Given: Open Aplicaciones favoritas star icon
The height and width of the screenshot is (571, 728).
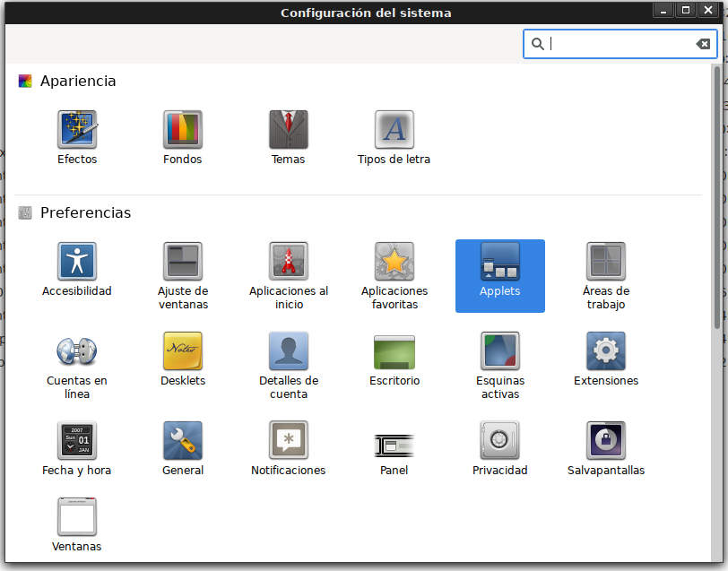Looking at the screenshot, I should (x=394, y=262).
